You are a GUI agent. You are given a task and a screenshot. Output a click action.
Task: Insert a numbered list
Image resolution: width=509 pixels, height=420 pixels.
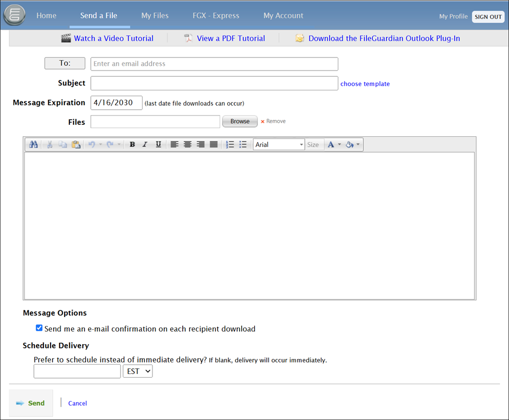point(230,145)
